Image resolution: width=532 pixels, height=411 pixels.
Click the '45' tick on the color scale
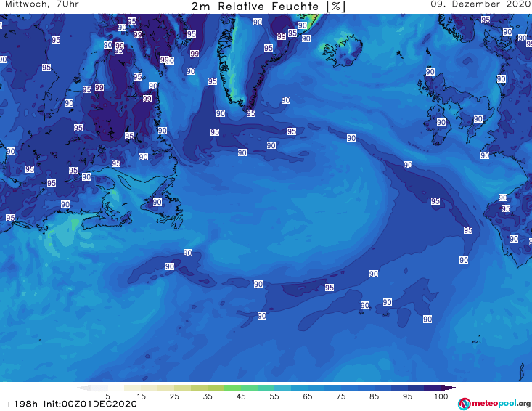241,396
